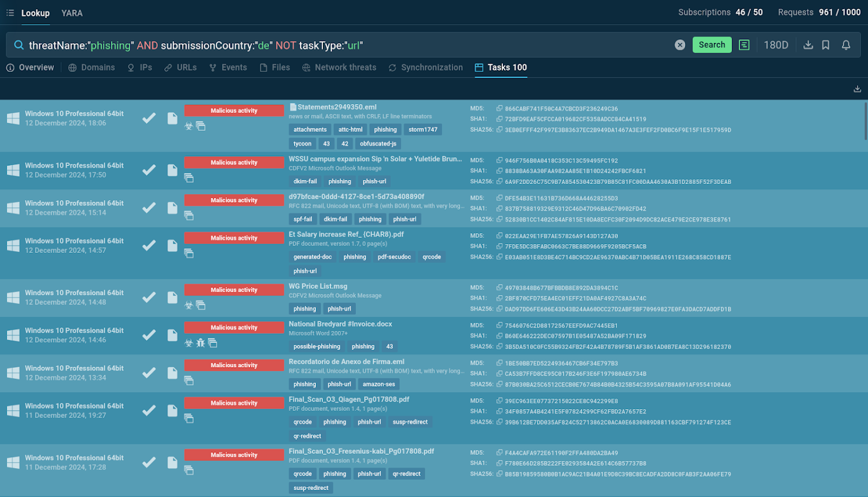This screenshot has height=497, width=868.
Task: Copy SHA1 hash of Final_Scan_O3_Fresenius-kabi pdf
Action: [499, 463]
